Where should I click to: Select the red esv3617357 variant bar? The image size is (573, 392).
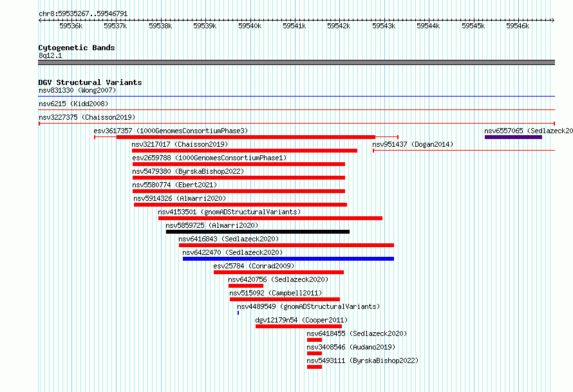pyautogui.click(x=246, y=137)
